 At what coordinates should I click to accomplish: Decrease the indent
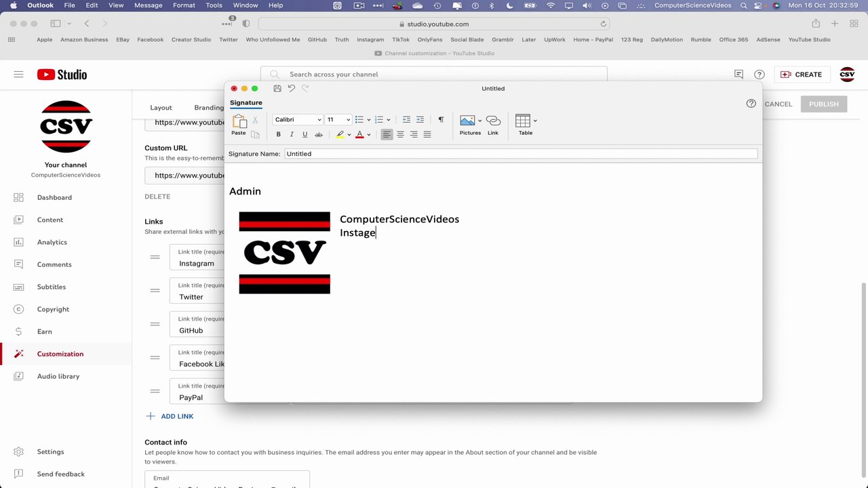(406, 119)
